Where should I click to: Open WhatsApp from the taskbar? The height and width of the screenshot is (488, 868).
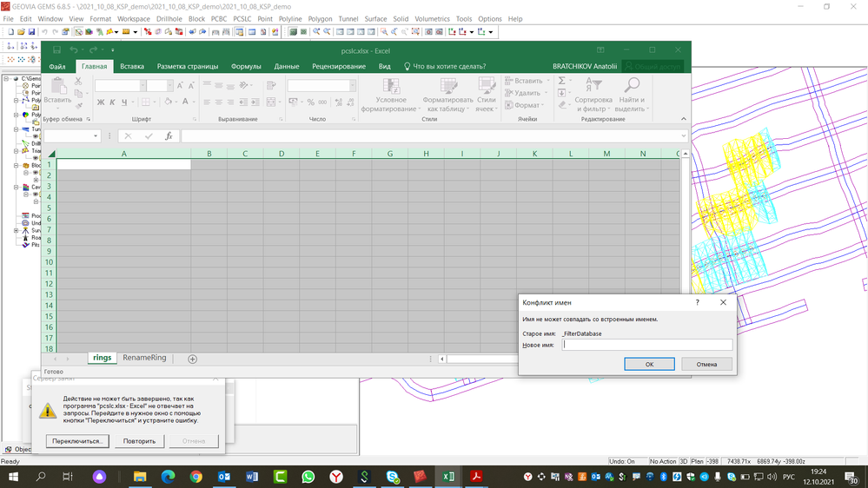(308, 477)
